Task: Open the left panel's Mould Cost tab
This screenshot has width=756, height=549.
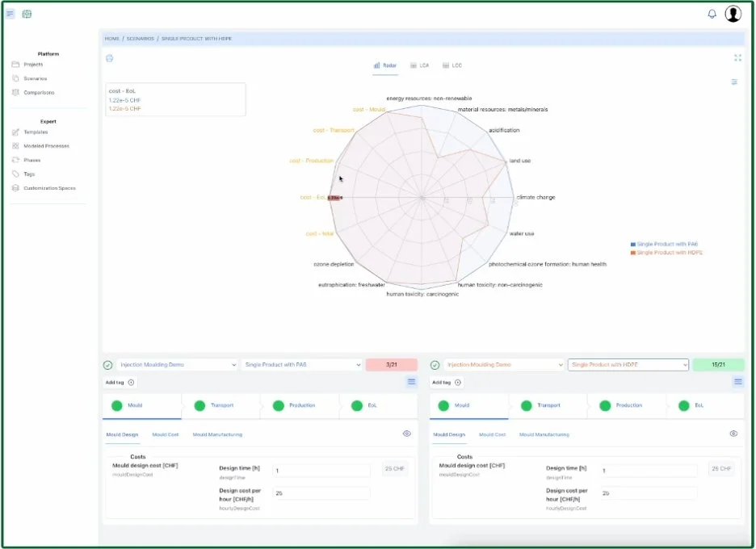Action: click(166, 435)
